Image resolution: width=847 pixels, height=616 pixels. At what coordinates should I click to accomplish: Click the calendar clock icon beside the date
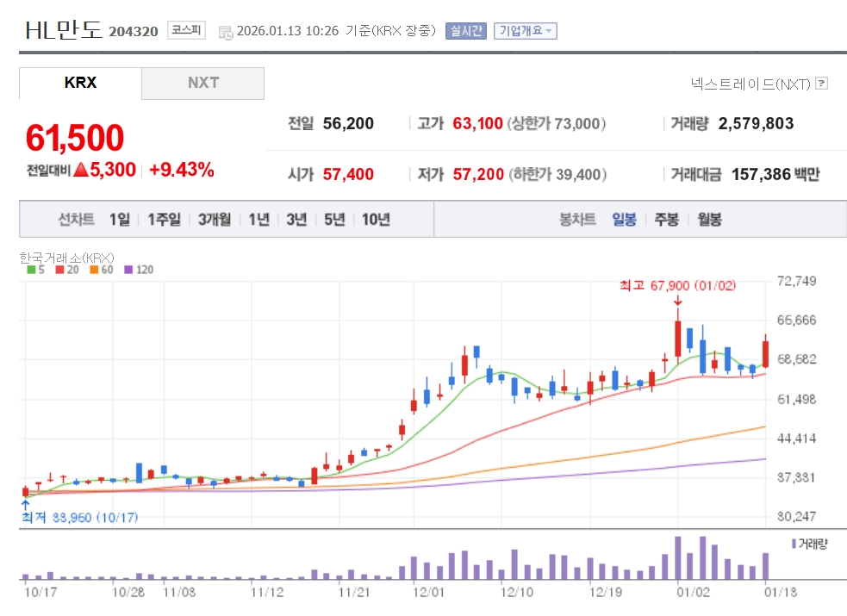click(x=225, y=33)
